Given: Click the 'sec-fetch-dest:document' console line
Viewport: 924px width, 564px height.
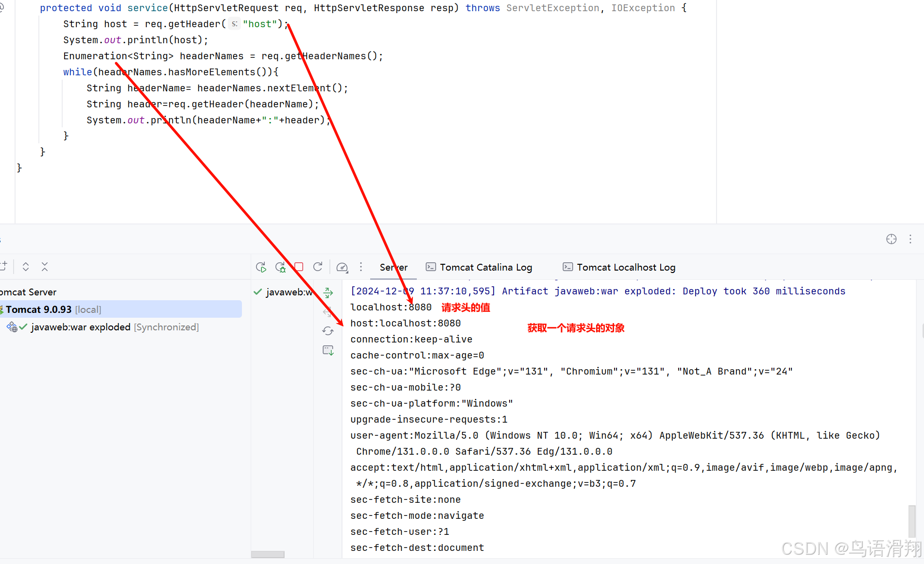Looking at the screenshot, I should [x=417, y=547].
